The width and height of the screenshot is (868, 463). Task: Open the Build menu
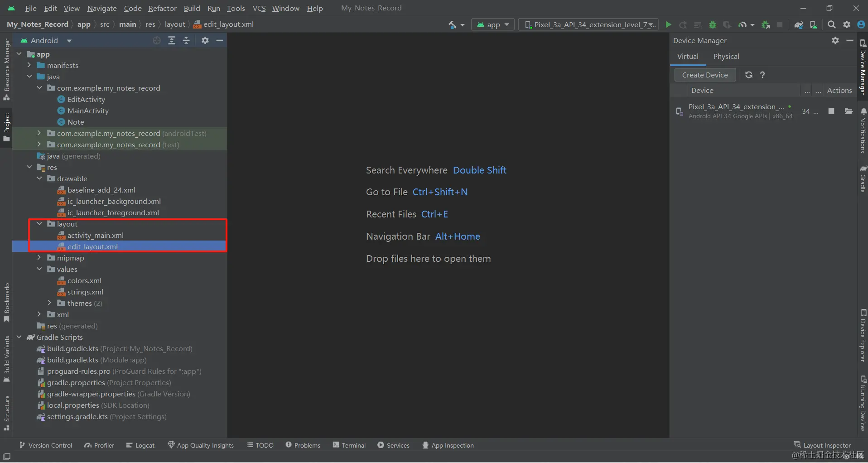[192, 8]
